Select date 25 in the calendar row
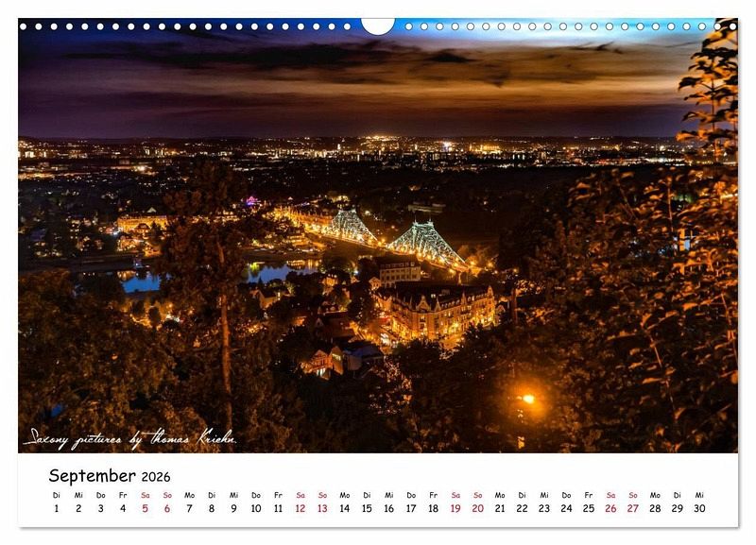The height and width of the screenshot is (545, 756). tap(589, 508)
